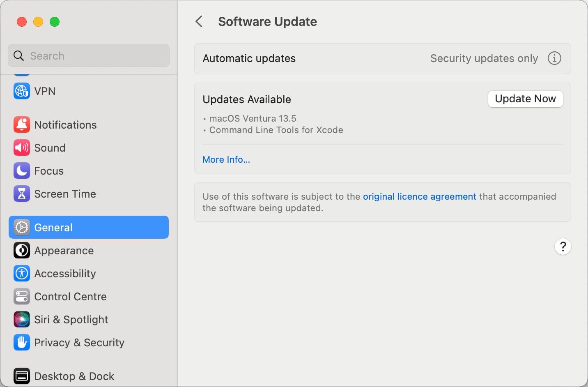Screen dimensions: 588x387
Task: Click More Info for update details
Action: pos(226,159)
